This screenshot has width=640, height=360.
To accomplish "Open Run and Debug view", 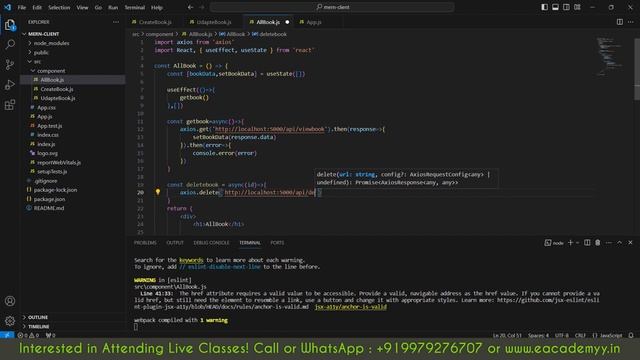I will [10, 84].
